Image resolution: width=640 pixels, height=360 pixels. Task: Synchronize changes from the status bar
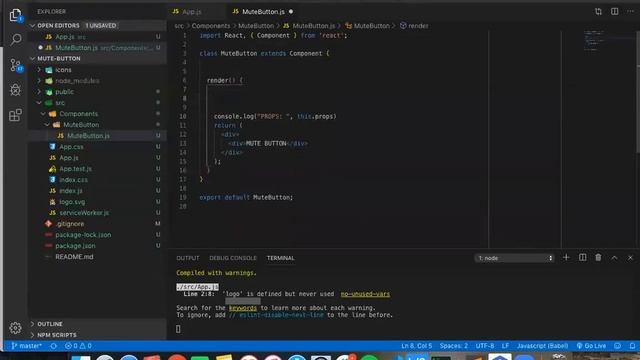(53, 346)
